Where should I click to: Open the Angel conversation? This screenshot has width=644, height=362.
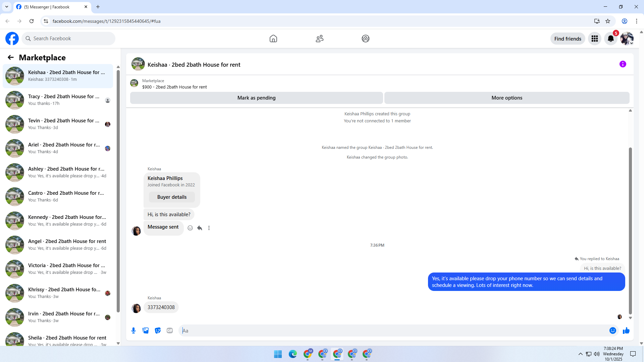click(x=58, y=245)
